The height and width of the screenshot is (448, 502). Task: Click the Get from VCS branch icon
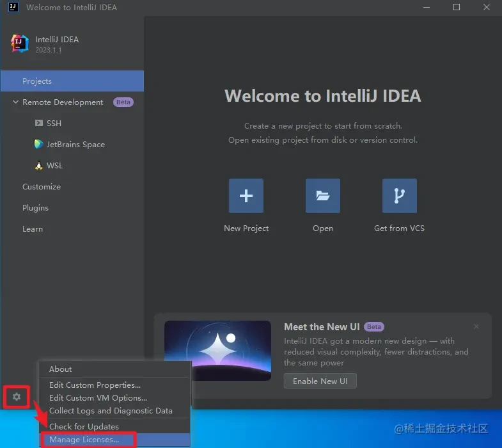(399, 196)
